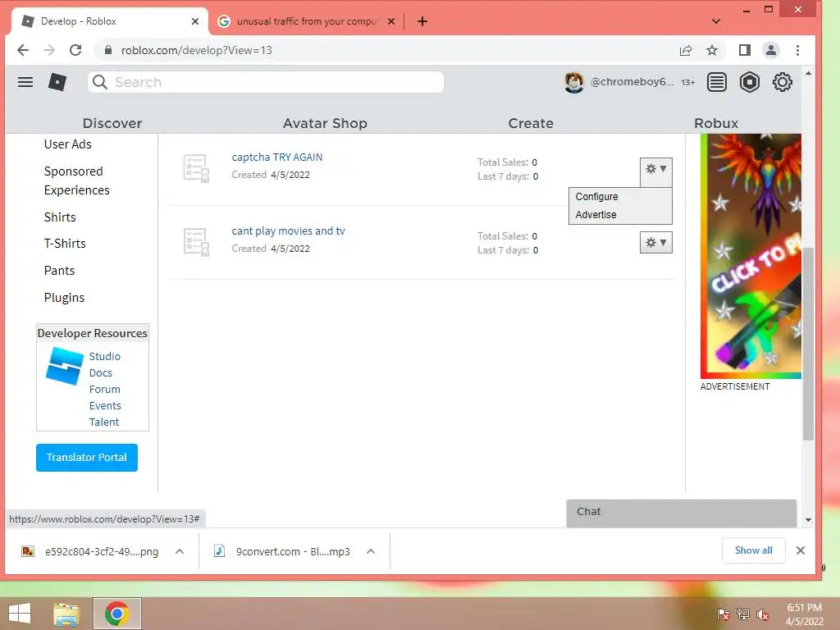Open Talent developer resource link

104,422
